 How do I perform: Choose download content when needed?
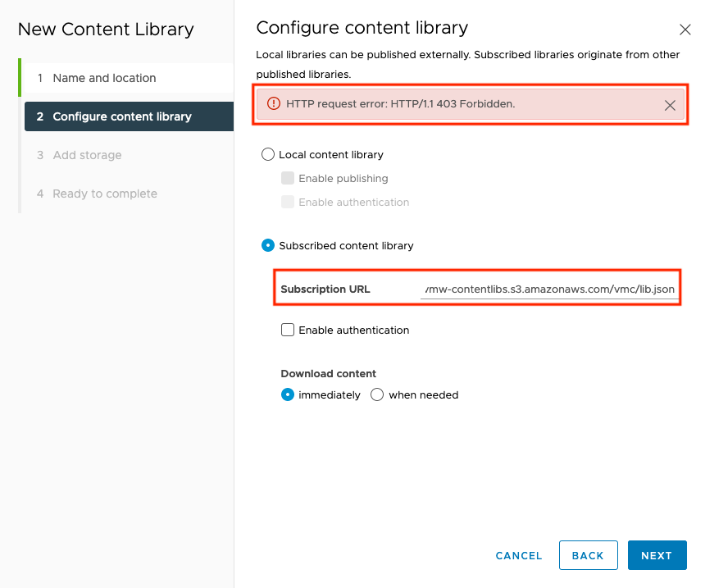pos(377,394)
